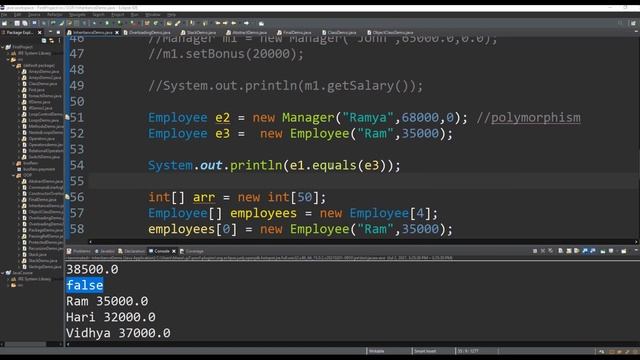Viewport: 640px width, 360px height.
Task: Collapse the default package node
Action: click(x=13, y=65)
